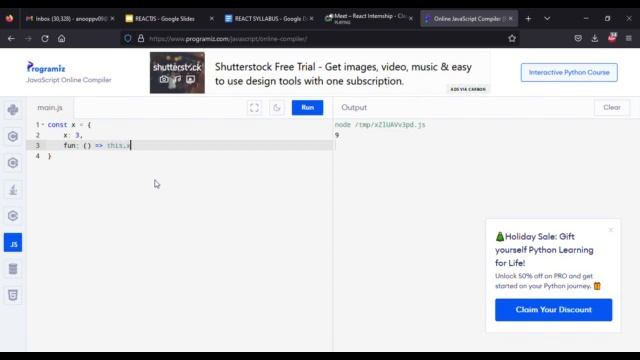The width and height of the screenshot is (640, 360).
Task: Select the SQL database icon in sidebar
Action: [13, 269]
